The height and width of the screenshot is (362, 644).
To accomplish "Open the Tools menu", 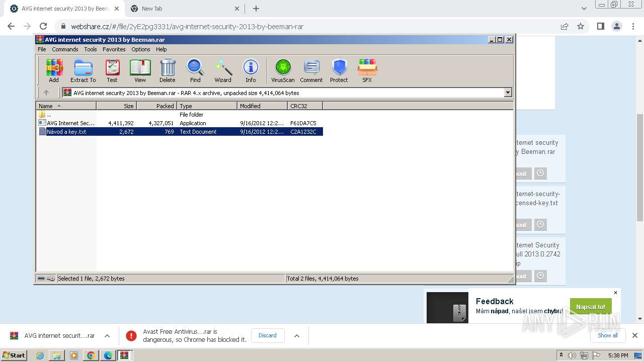I will pos(91,49).
